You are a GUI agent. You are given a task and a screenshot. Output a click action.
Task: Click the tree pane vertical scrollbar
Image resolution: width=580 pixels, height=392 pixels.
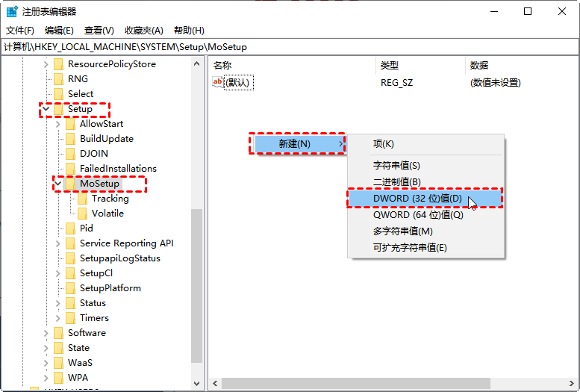[197, 284]
